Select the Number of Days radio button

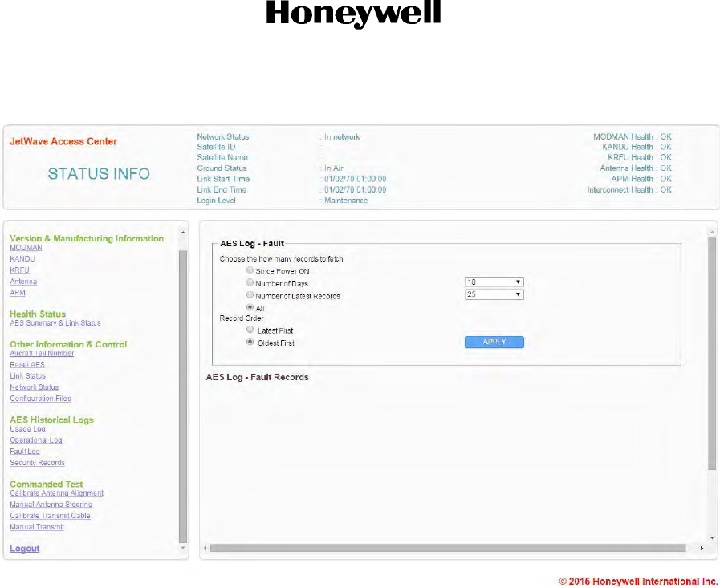coord(250,282)
